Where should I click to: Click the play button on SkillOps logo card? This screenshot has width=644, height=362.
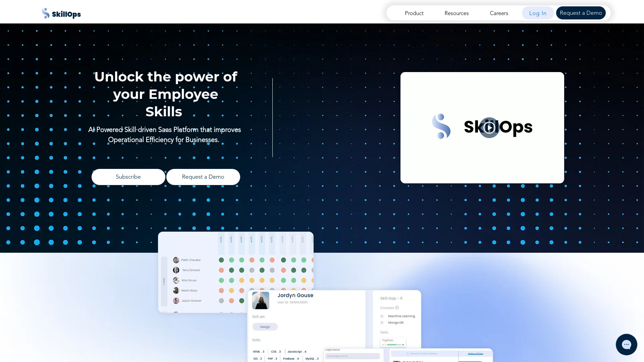[490, 127]
